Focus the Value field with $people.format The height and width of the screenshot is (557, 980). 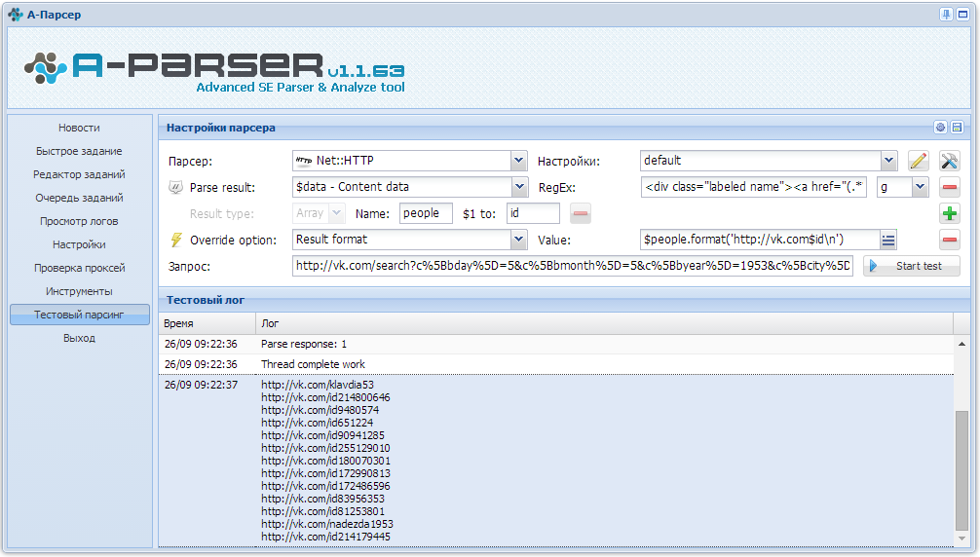(x=760, y=240)
